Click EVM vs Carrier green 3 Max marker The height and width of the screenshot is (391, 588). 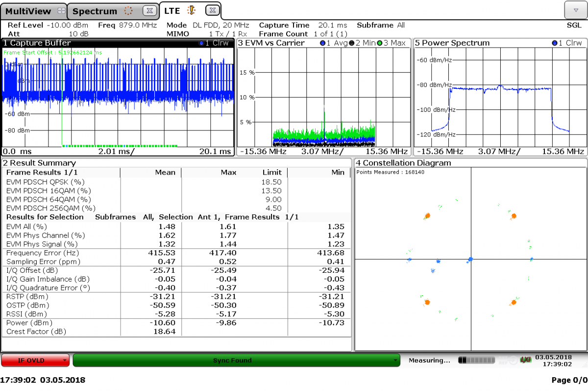[391, 43]
